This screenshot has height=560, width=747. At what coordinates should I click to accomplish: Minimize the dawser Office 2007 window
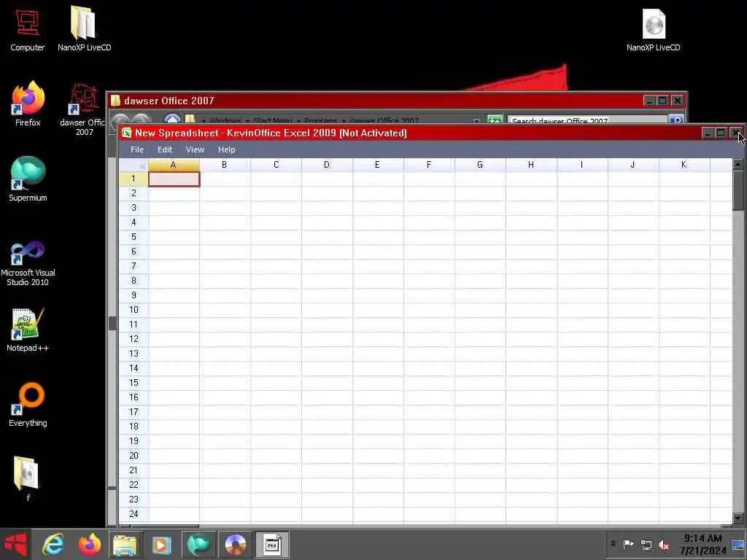pyautogui.click(x=649, y=101)
